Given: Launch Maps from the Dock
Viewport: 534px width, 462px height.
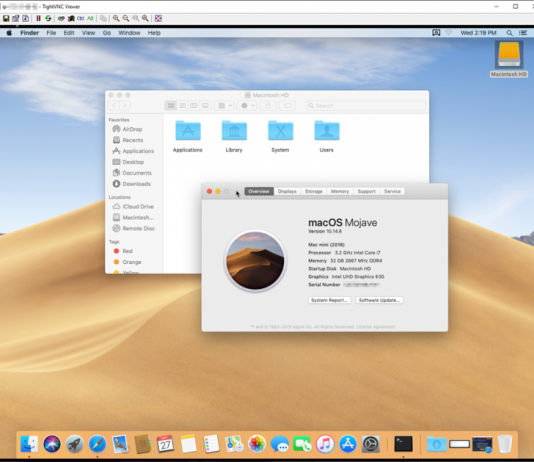Looking at the screenshot, I should point(234,444).
